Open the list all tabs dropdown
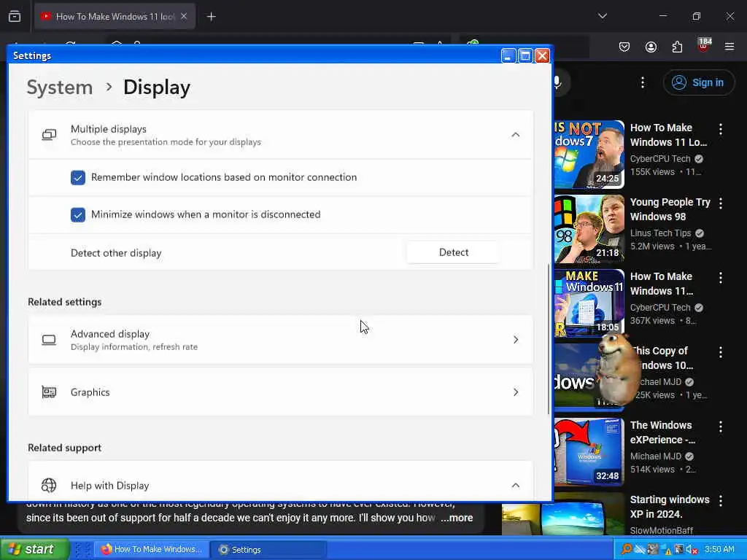The width and height of the screenshot is (747, 560). tap(603, 16)
